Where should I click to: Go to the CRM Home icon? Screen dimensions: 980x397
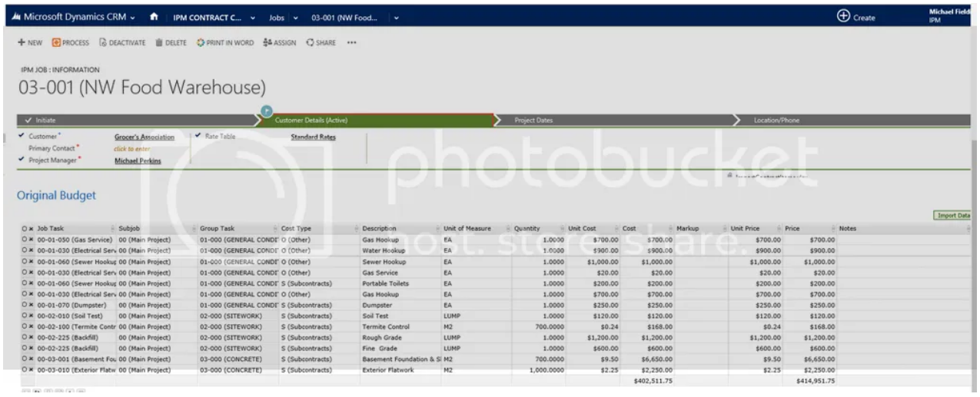154,16
